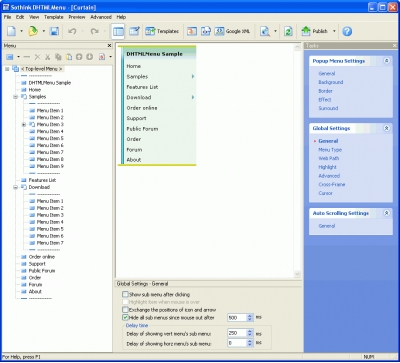The image size is (400, 363).
Task: Open the Preview menu
Action: (x=77, y=17)
